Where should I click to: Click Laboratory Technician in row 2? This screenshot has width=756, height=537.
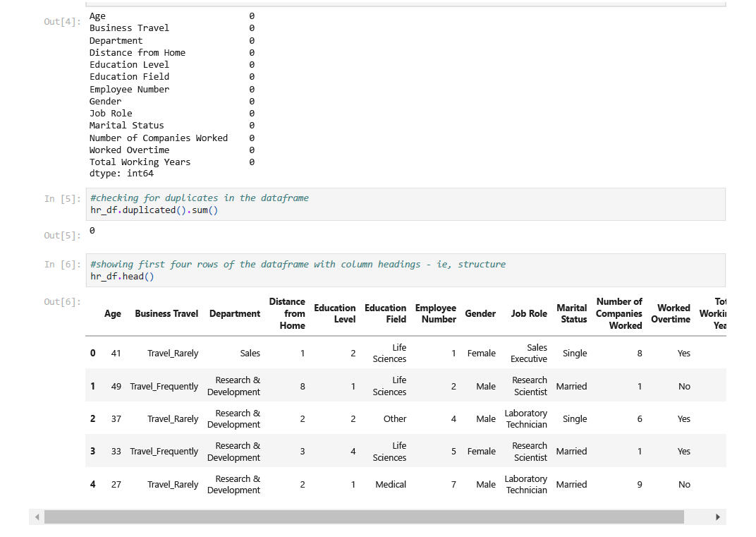point(525,418)
